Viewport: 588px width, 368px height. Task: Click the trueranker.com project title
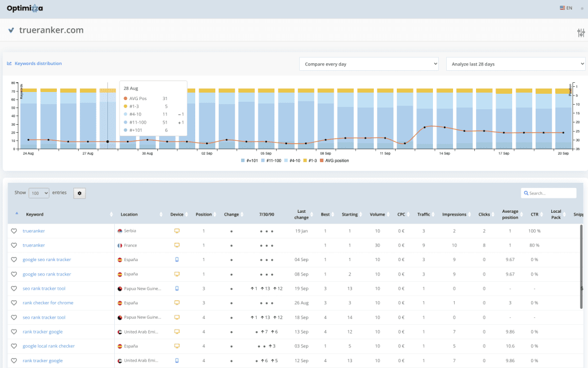[x=51, y=30]
